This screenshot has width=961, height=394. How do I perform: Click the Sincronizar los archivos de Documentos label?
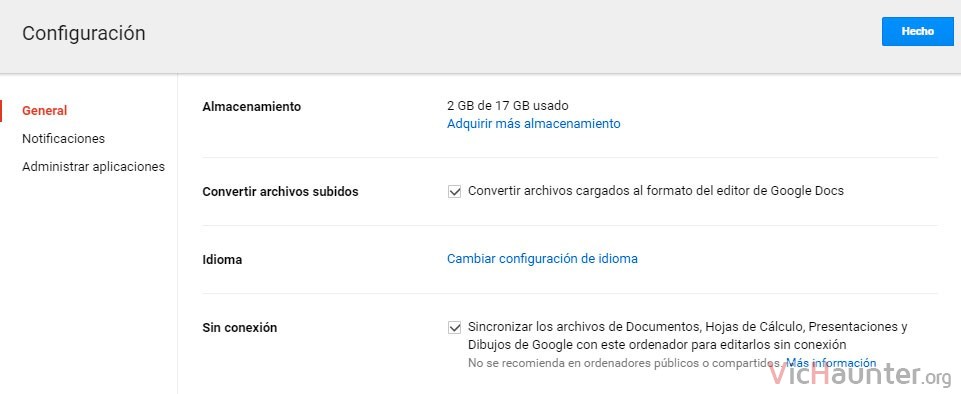pyautogui.click(x=688, y=335)
